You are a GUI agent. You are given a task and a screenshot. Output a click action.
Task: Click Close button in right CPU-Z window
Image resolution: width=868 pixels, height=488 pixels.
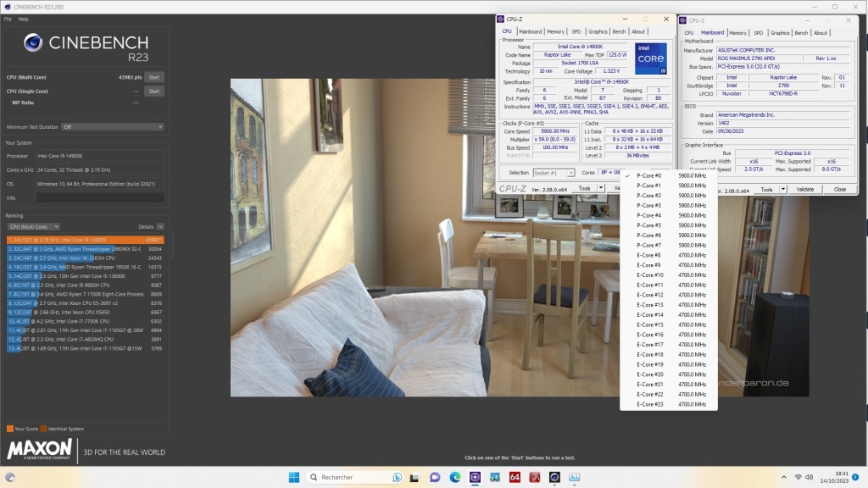[840, 189]
